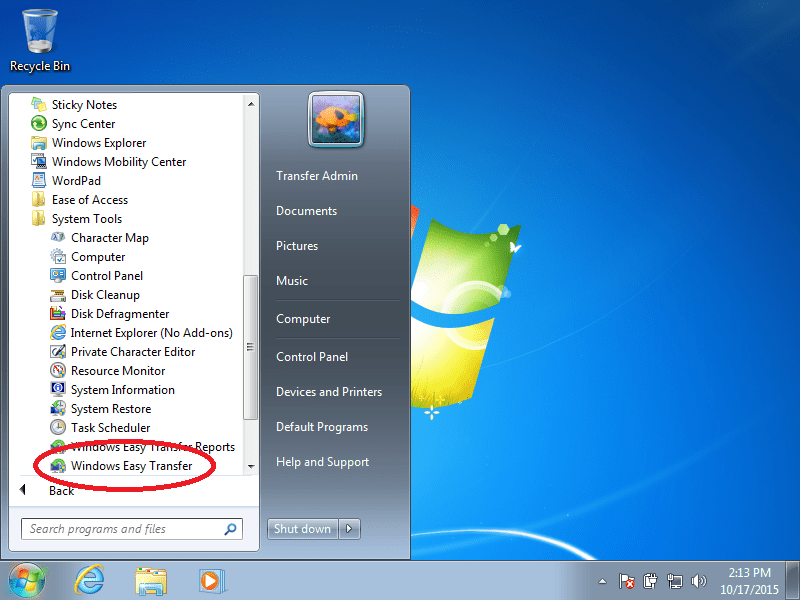Click the search programs and files field
Screen dimensions: 800x600
[130, 528]
